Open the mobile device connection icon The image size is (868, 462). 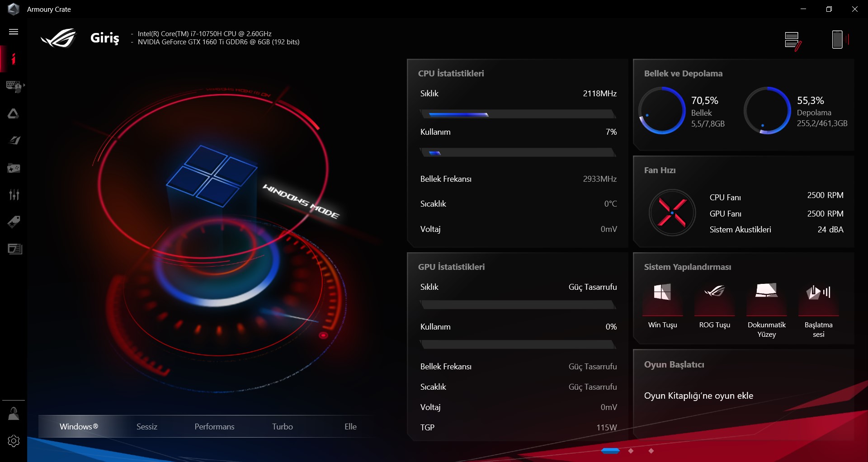coord(840,39)
